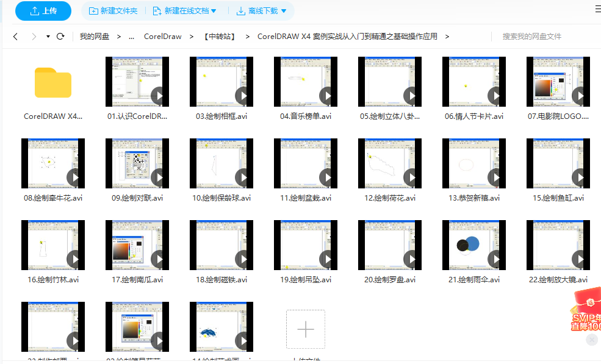The width and height of the screenshot is (601, 364).
Task: Expand the chevron after the current folder path
Action: click(447, 37)
